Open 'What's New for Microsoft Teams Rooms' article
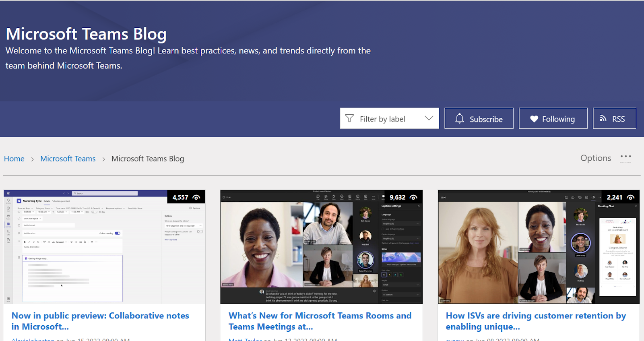The width and height of the screenshot is (644, 341). coord(320,321)
